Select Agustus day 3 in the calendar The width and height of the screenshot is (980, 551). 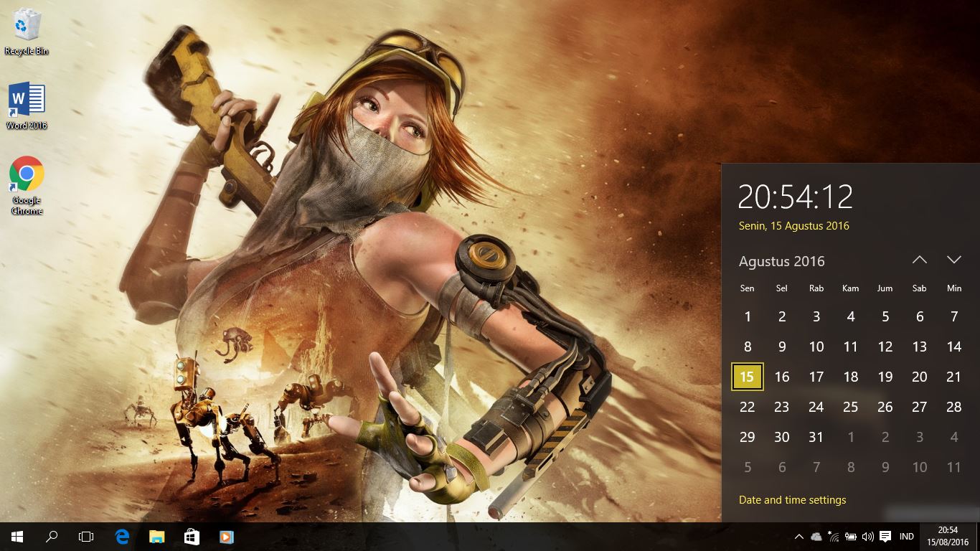tap(816, 316)
